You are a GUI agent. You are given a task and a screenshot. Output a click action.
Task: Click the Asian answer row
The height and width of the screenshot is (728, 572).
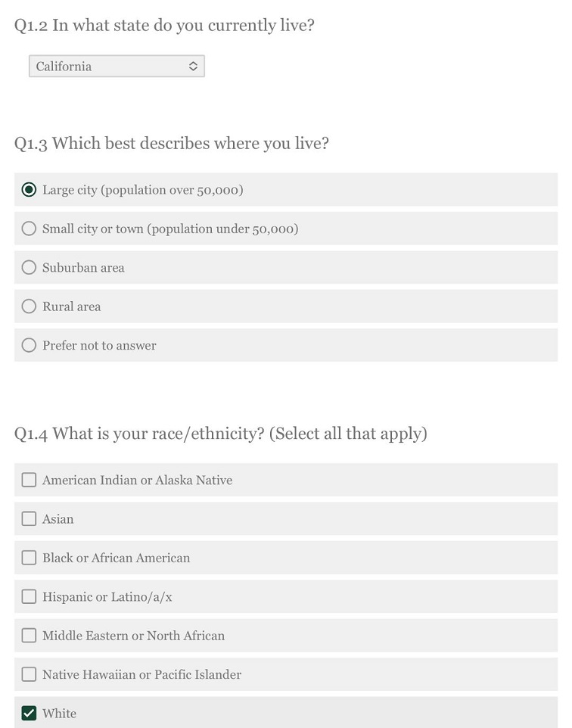click(x=227, y=518)
